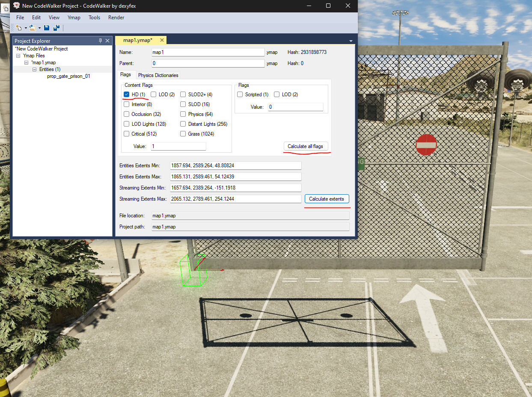Click the New project toolbar icon
The height and width of the screenshot is (397, 532).
[19, 28]
